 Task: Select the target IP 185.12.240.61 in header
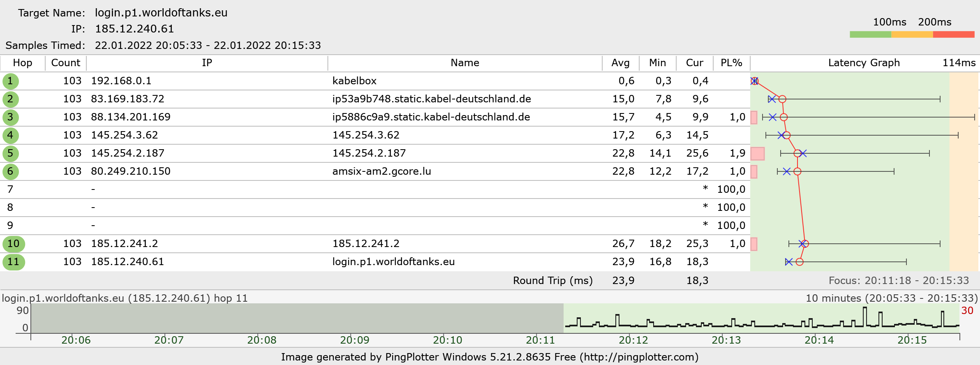[134, 29]
